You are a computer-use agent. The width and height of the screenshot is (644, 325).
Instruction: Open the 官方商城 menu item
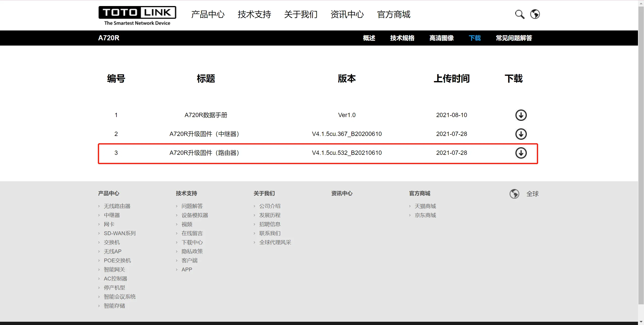coord(394,14)
